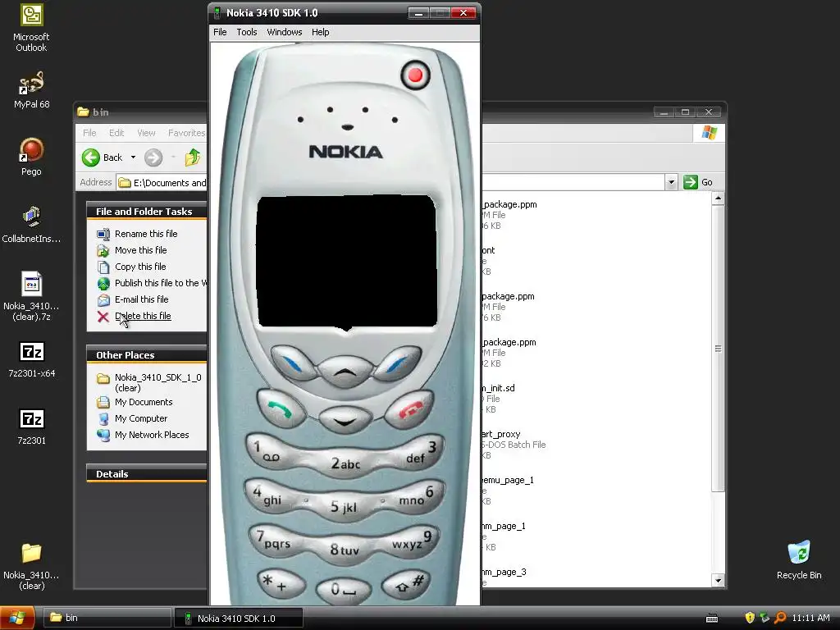Select the 7z2301-x64 desktop icon
This screenshot has width=840, height=630.
(32, 359)
